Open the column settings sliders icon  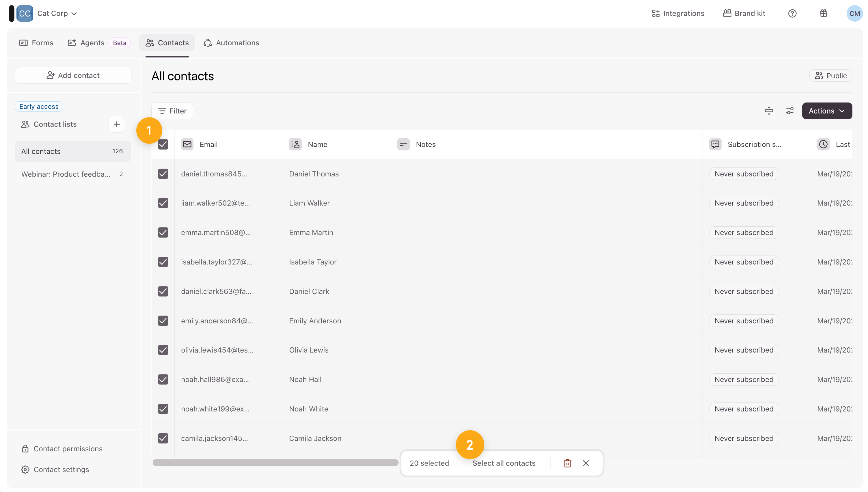790,111
